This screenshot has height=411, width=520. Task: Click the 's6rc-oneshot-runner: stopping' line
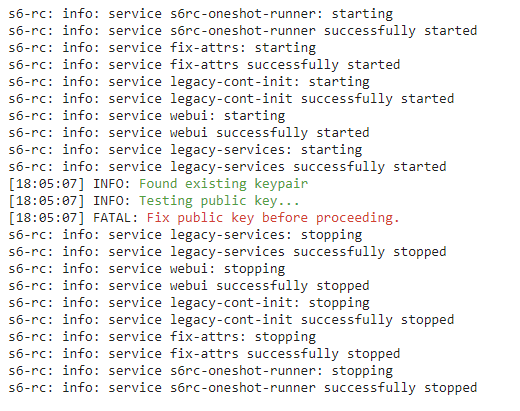[201, 371]
